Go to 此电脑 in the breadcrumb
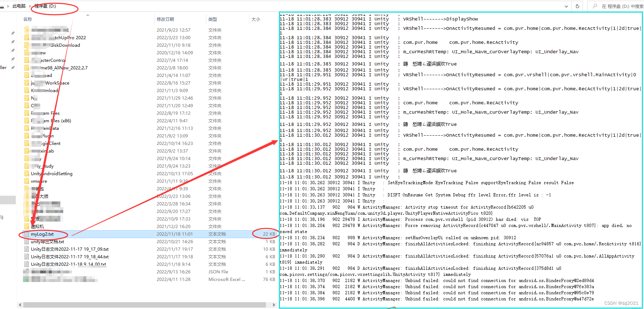Image resolution: width=644 pixels, height=309 pixels. (19, 6)
